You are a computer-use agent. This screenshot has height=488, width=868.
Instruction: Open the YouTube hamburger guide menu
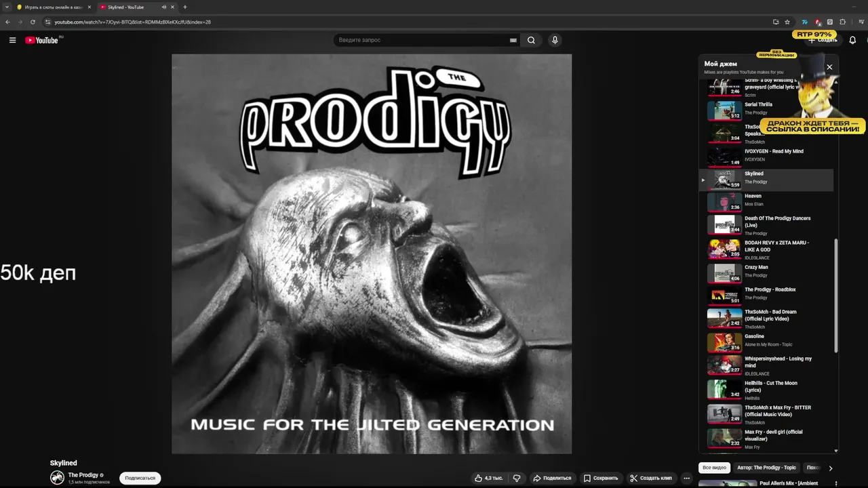[x=12, y=40]
